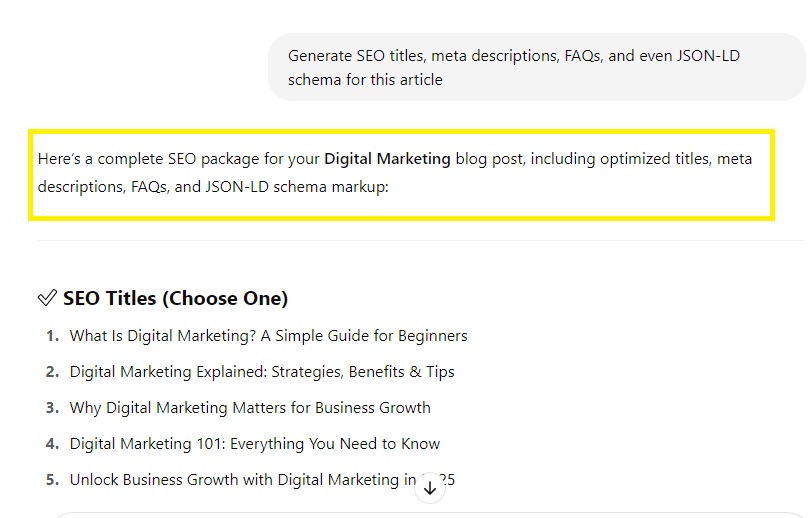808x518 pixels.
Task: Click the list number '3.' marker
Action: (53, 408)
